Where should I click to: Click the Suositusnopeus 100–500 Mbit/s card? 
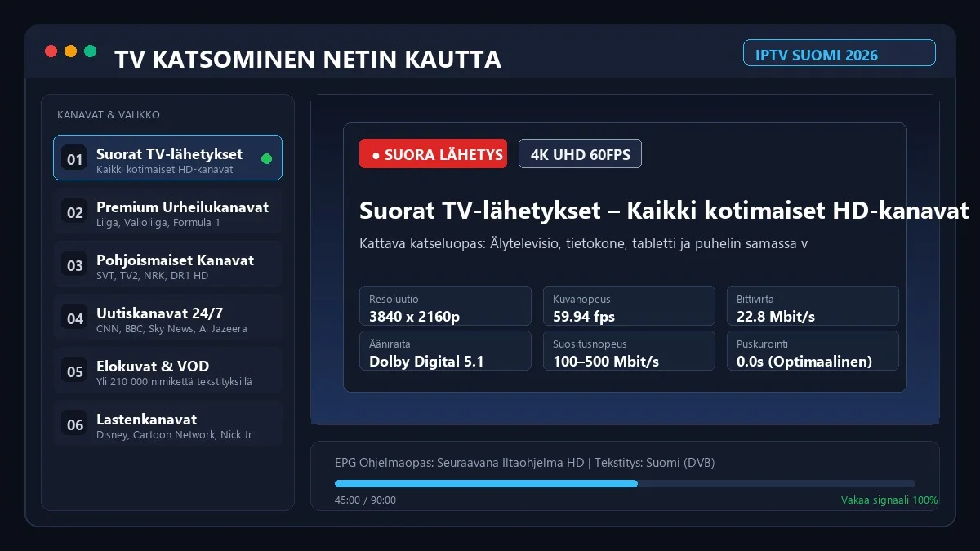click(x=629, y=351)
